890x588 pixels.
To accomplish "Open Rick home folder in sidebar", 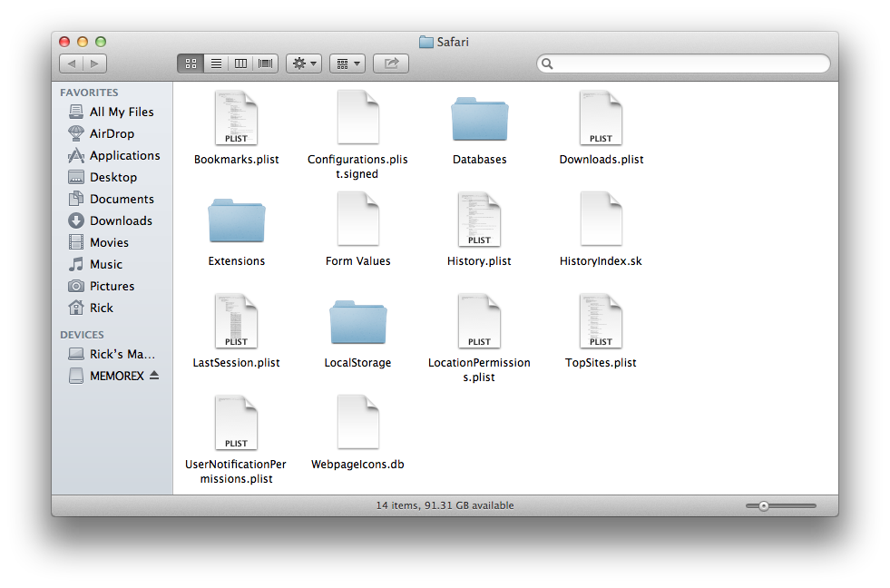I will click(112, 308).
